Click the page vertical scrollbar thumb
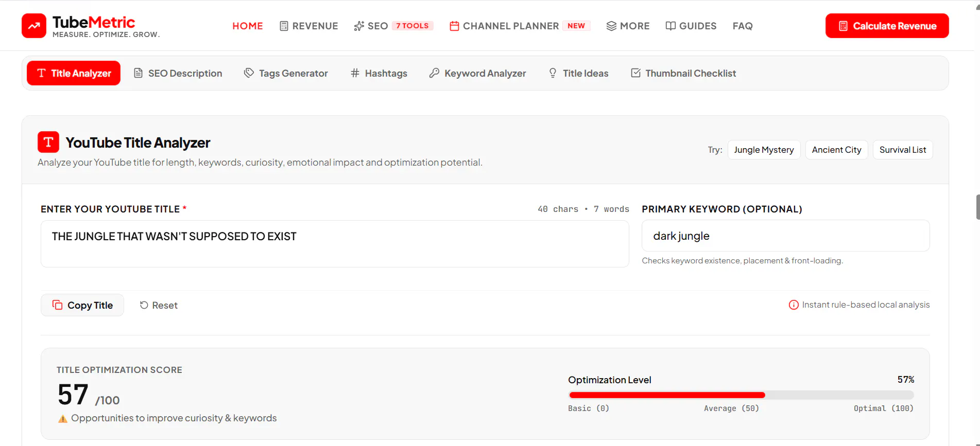This screenshot has height=446, width=980. 977,207
